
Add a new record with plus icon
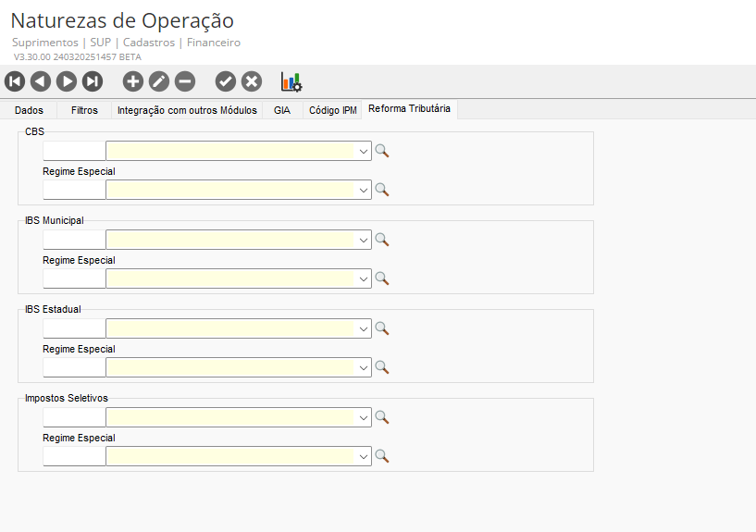coord(133,81)
